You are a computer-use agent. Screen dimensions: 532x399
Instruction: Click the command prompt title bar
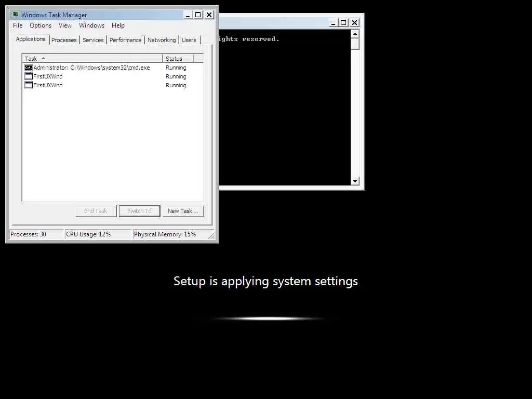(x=273, y=22)
